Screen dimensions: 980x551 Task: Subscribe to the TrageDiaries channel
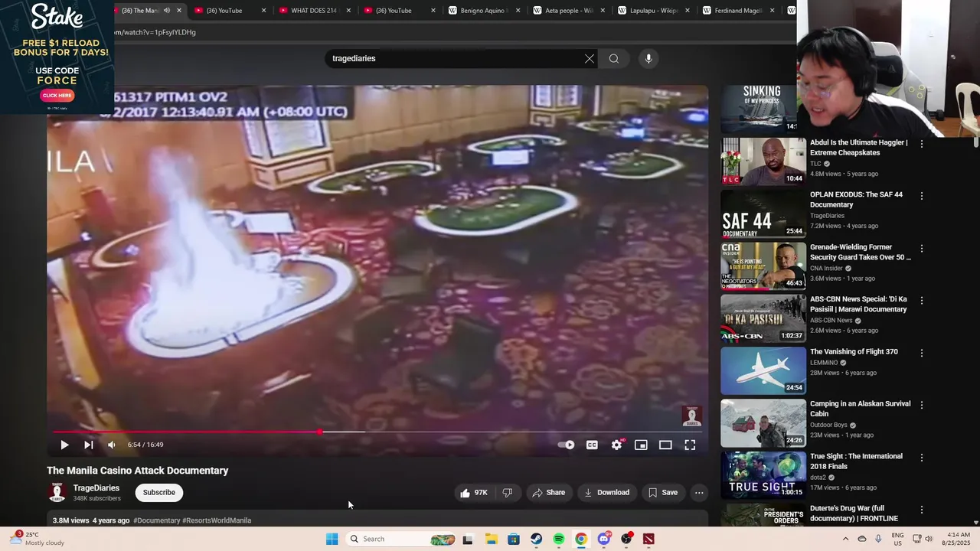pyautogui.click(x=159, y=492)
